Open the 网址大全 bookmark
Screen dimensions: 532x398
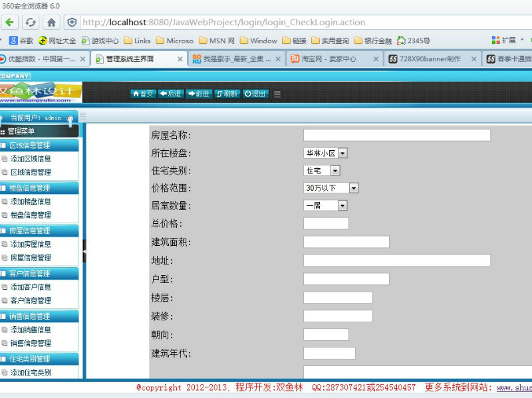click(57, 41)
